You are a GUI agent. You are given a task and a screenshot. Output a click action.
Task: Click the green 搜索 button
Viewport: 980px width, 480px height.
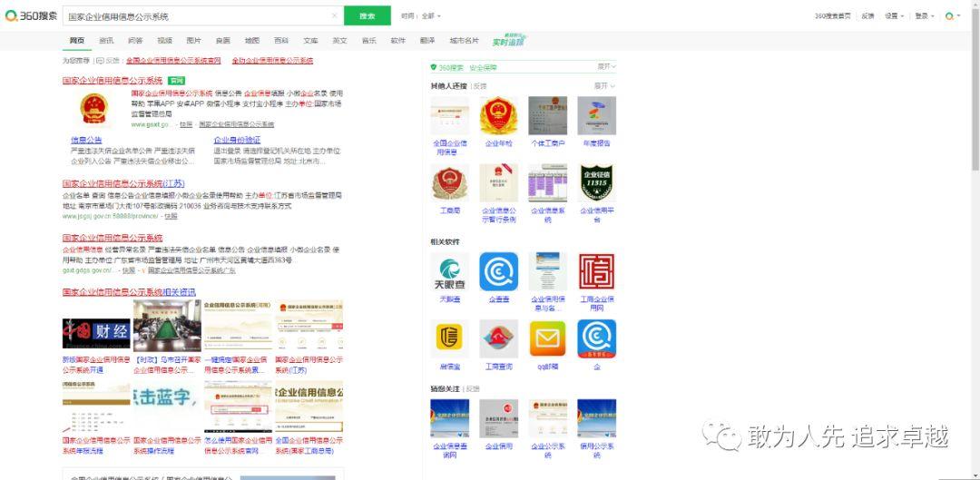(x=367, y=15)
